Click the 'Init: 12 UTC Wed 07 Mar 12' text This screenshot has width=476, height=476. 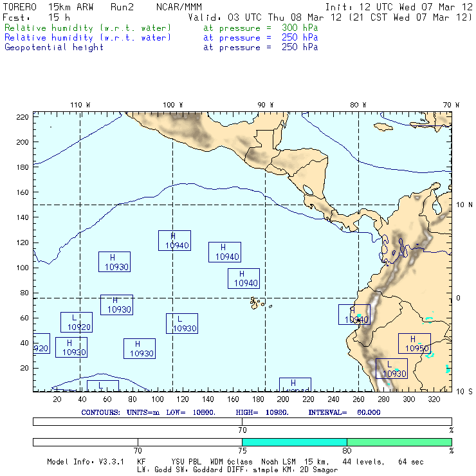coord(399,7)
